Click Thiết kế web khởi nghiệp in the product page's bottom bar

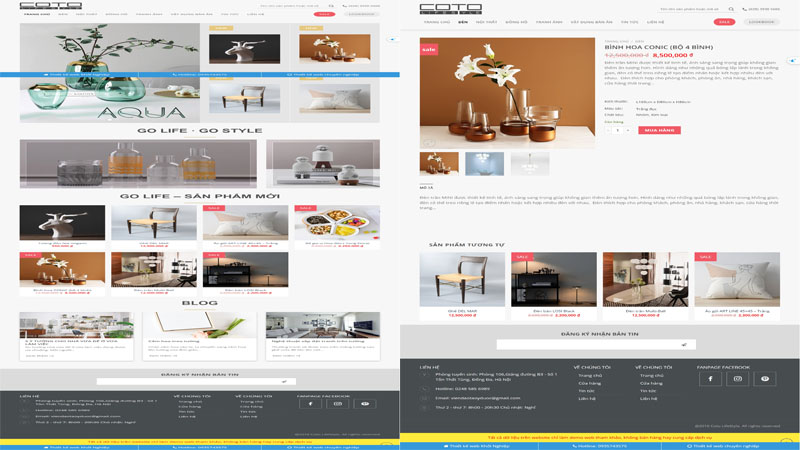(x=477, y=446)
